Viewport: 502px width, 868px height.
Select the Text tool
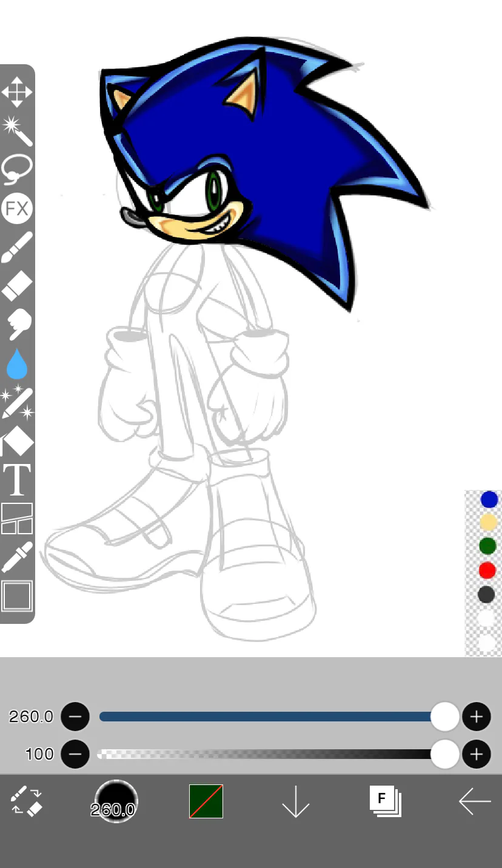17,480
